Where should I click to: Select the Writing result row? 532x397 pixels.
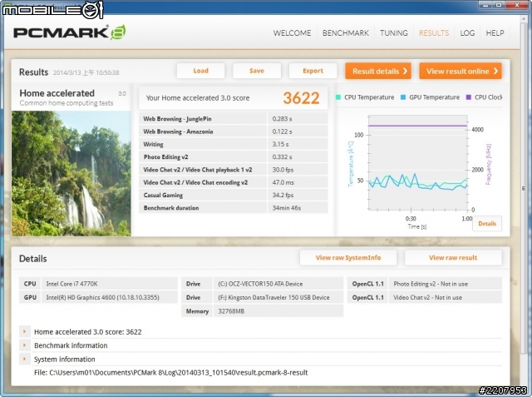coord(234,144)
